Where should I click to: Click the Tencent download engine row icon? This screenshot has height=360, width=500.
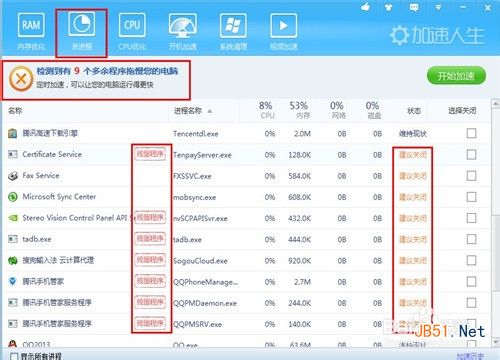click(13, 133)
